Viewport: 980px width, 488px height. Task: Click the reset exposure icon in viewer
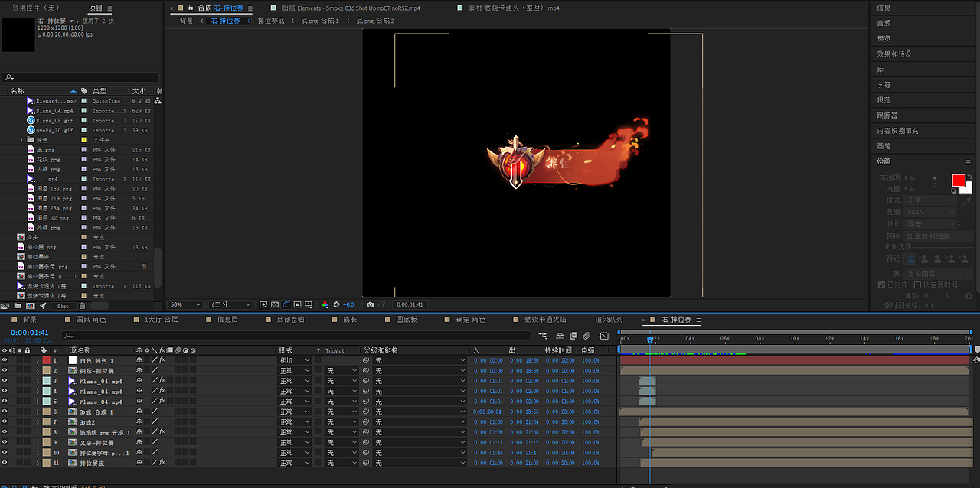pyautogui.click(x=336, y=304)
